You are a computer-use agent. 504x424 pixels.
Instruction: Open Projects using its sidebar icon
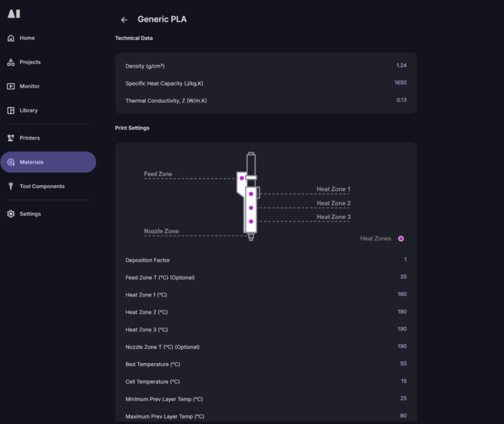[x=10, y=62]
